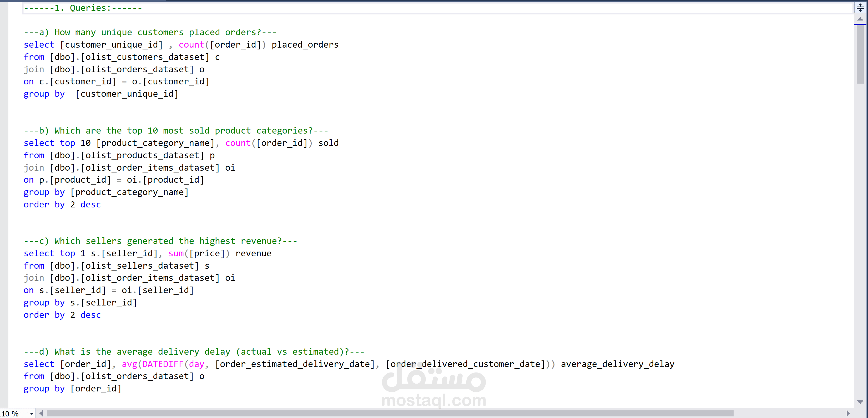Click the 'highest revenue' comment line

(160, 241)
